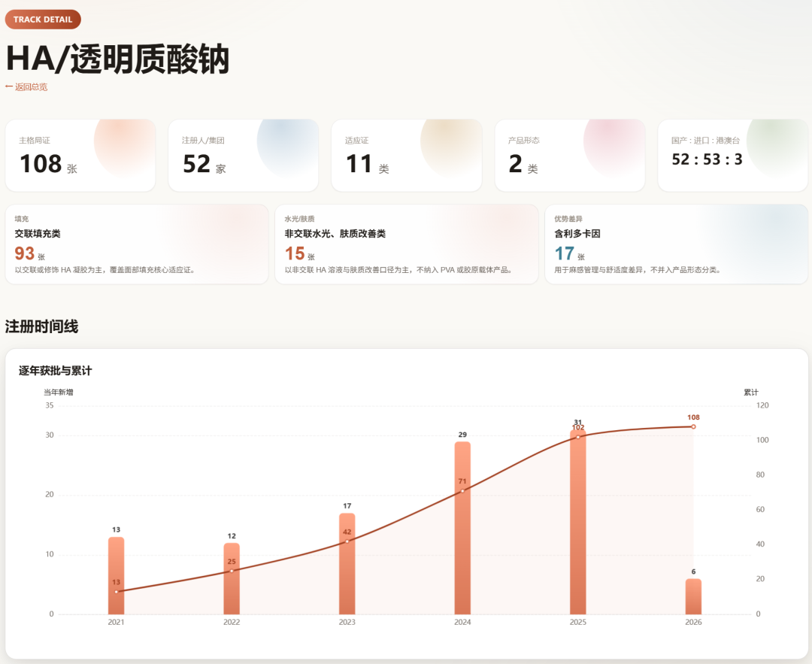Click the 15 张 count value

(300, 253)
